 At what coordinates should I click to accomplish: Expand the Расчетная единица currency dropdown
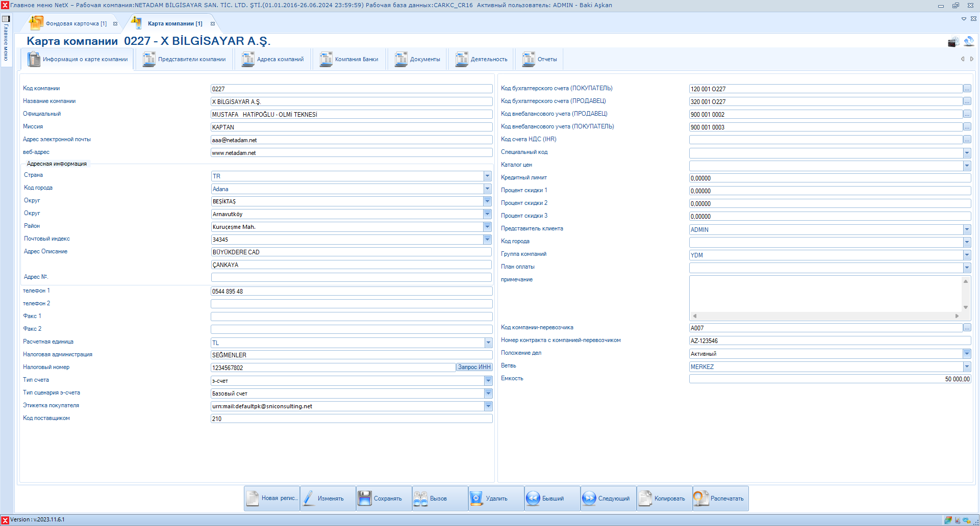(488, 343)
